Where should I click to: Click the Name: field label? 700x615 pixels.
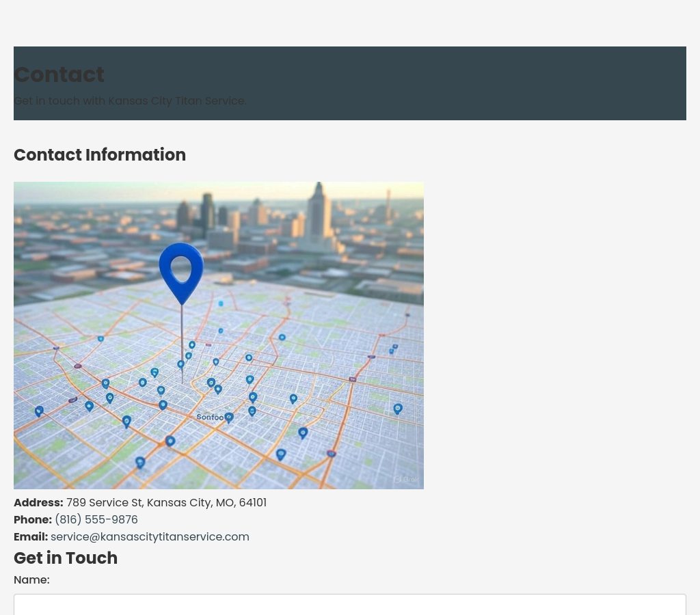coord(31,579)
